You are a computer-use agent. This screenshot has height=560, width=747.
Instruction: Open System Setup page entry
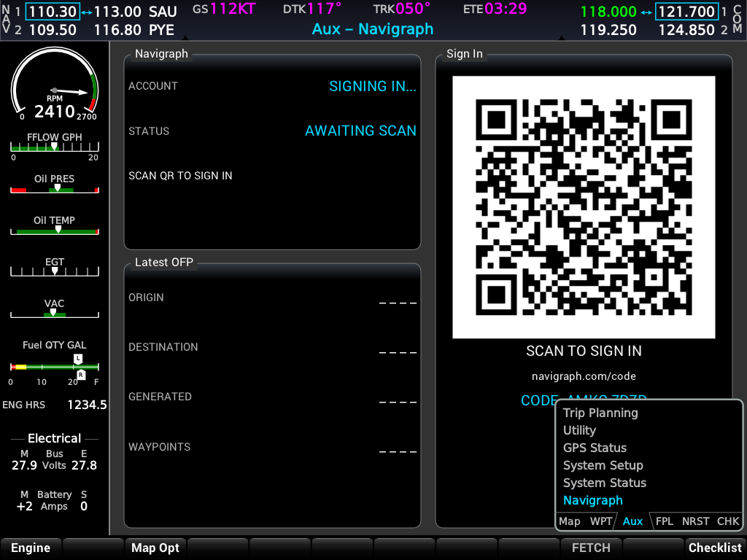(x=603, y=465)
